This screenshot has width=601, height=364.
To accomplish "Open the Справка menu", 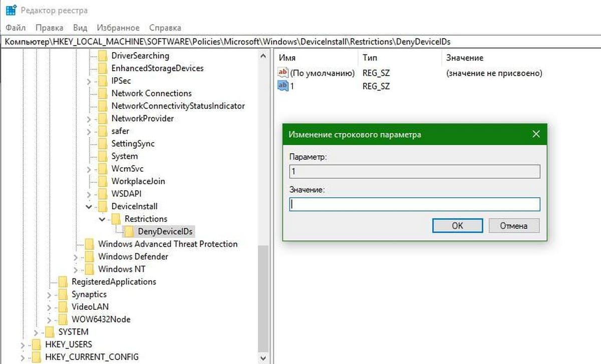I will pos(165,28).
